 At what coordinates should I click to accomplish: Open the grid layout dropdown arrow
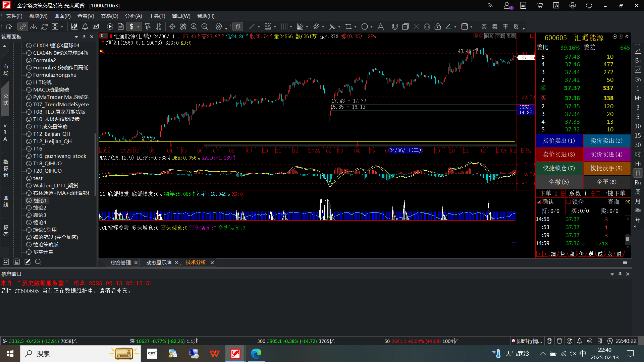(x=62, y=27)
